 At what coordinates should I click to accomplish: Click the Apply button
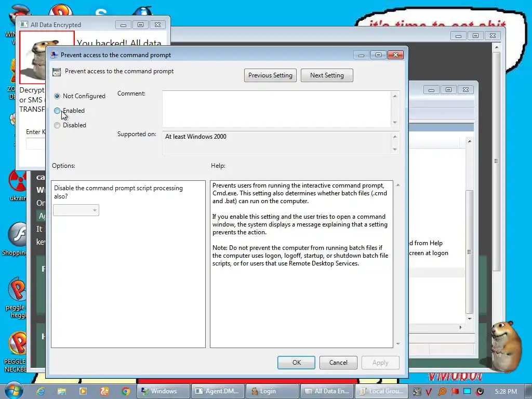(x=380, y=362)
